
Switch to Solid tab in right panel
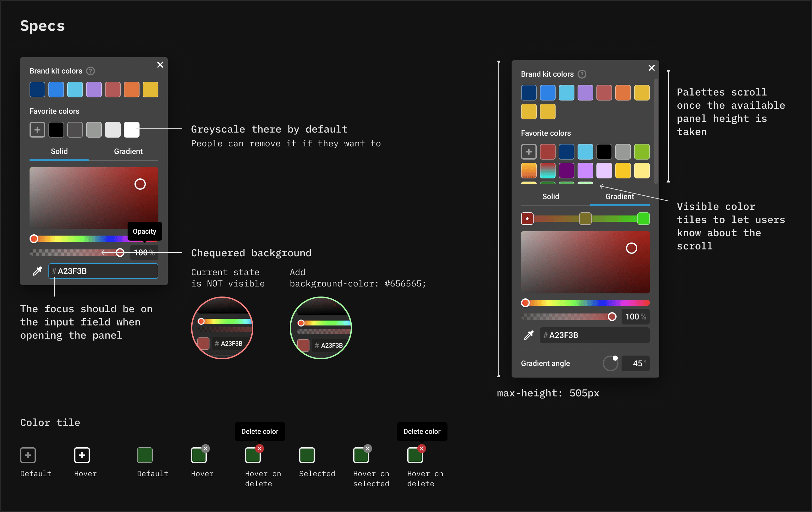tap(551, 197)
